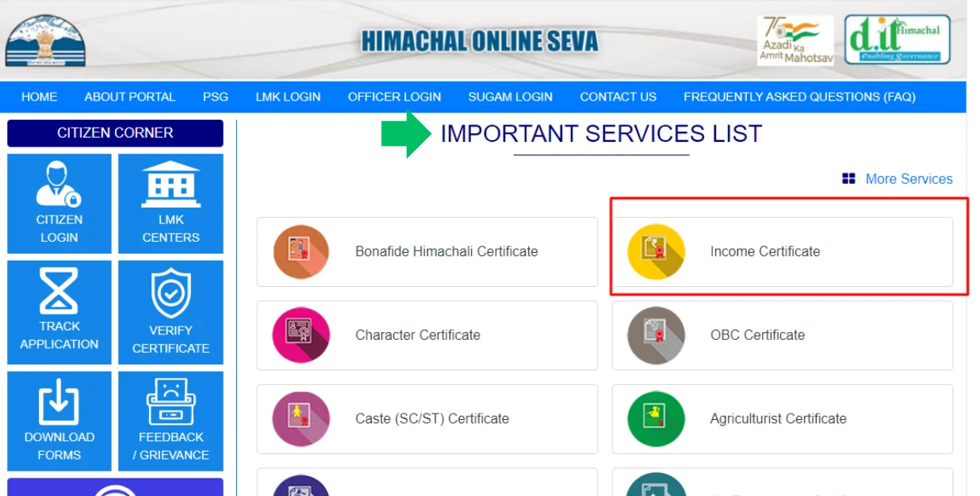The image size is (980, 496).
Task: Click the Bonafide Himachali Certificate icon
Action: 301,252
